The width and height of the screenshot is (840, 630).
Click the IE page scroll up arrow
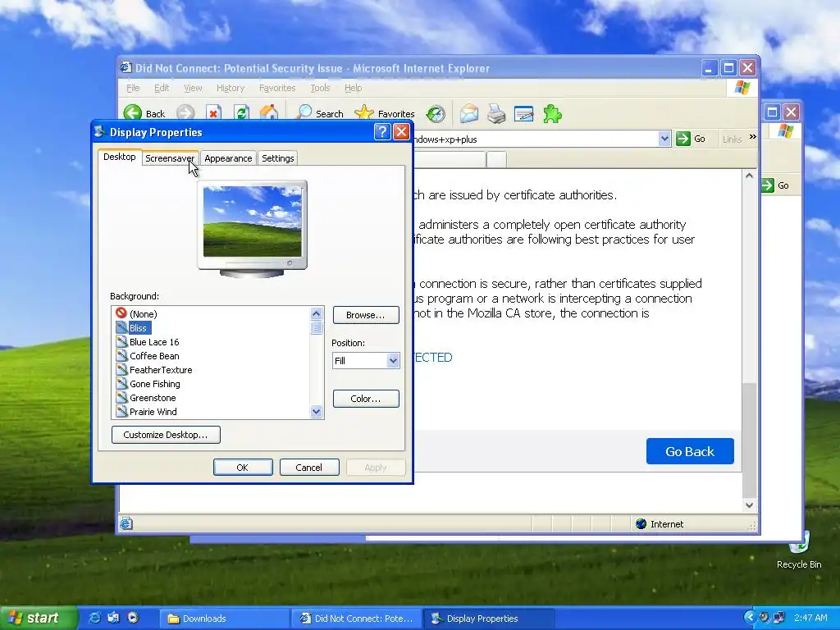tap(749, 176)
